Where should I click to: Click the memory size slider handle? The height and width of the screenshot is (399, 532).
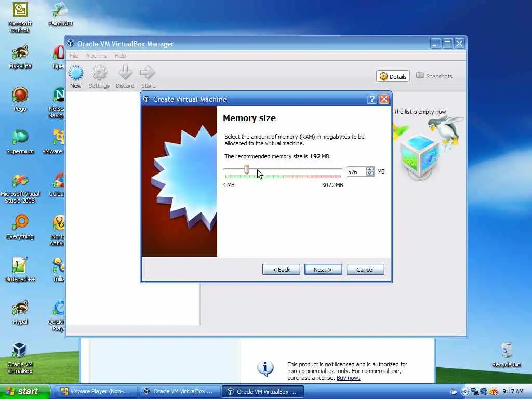(x=247, y=169)
